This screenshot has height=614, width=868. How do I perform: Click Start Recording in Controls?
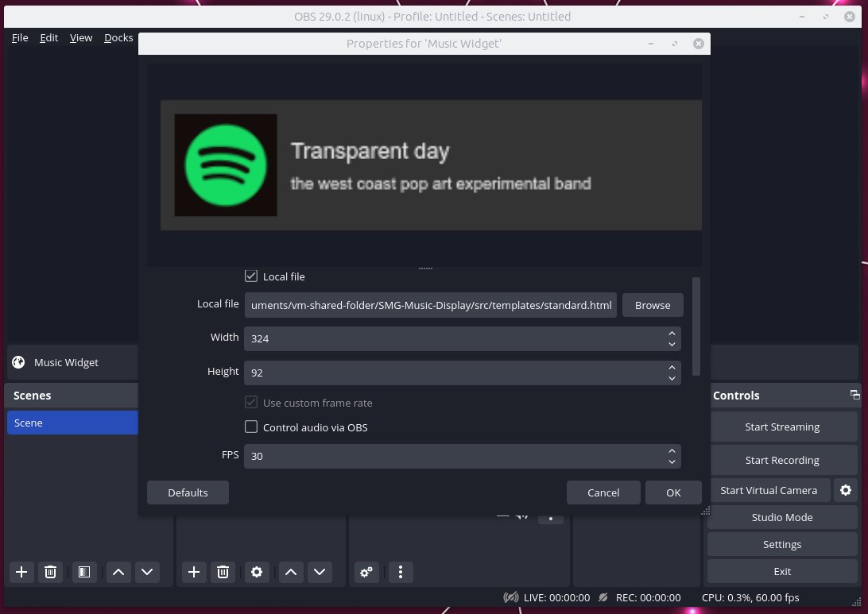tap(782, 460)
